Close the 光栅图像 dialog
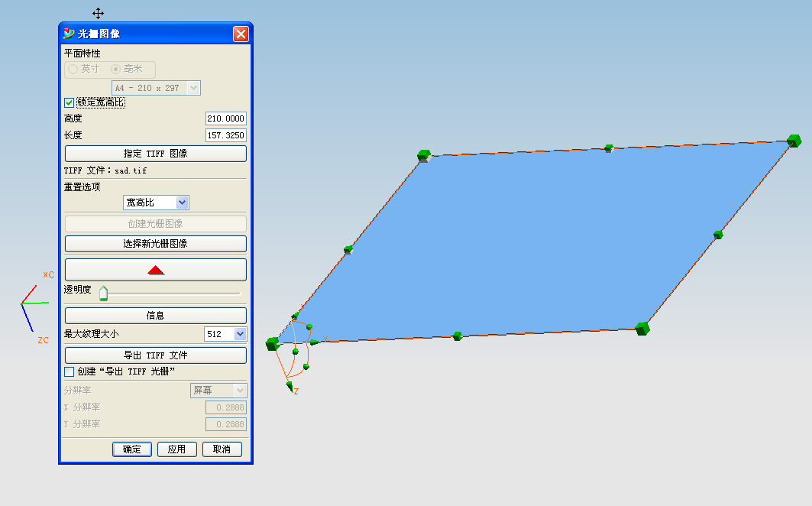This screenshot has height=506, width=812. pyautogui.click(x=241, y=34)
